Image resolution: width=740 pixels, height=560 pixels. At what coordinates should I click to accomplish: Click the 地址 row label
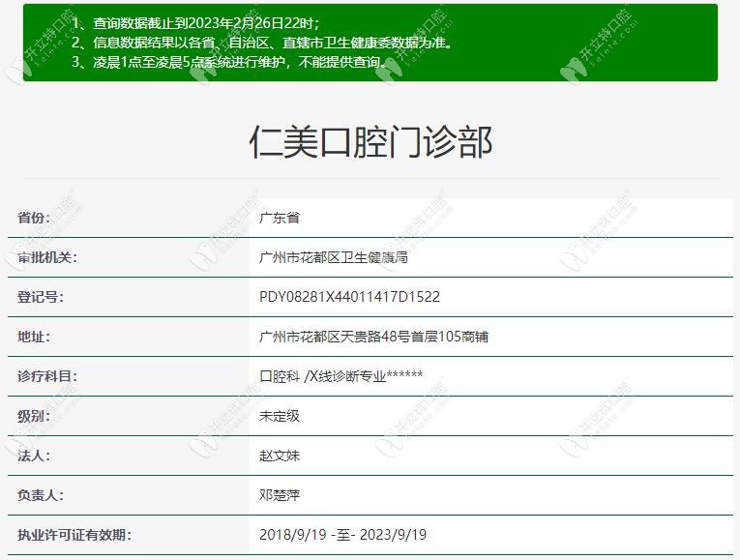click(x=34, y=337)
